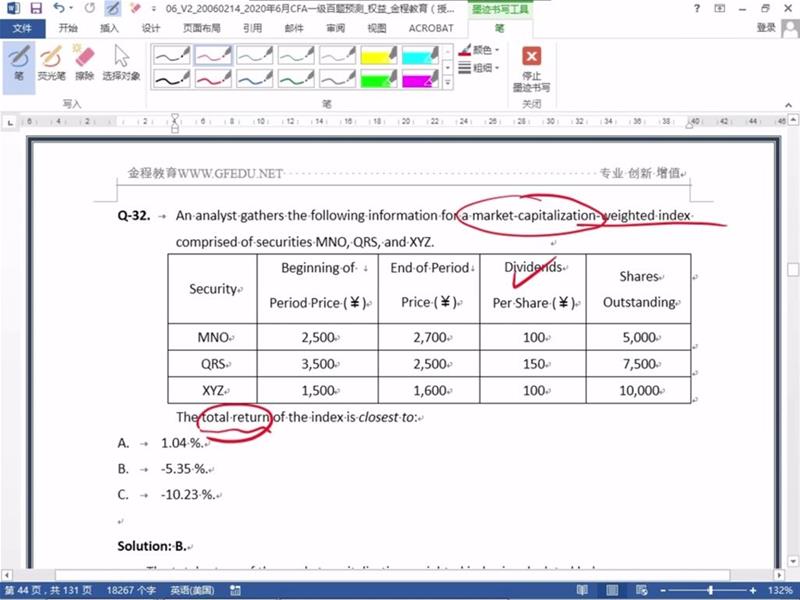The image size is (800, 600).
Task: Click the zoom slider handle
Action: (710, 590)
